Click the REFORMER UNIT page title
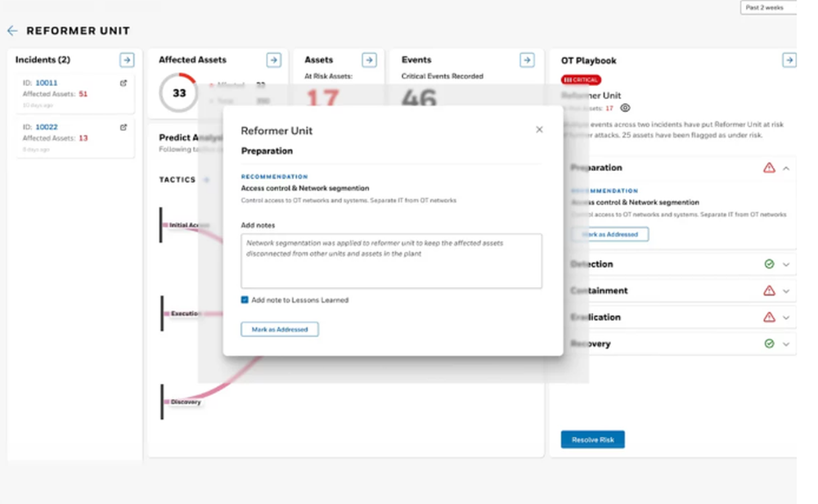Image resolution: width=818 pixels, height=504 pixels. tap(78, 31)
